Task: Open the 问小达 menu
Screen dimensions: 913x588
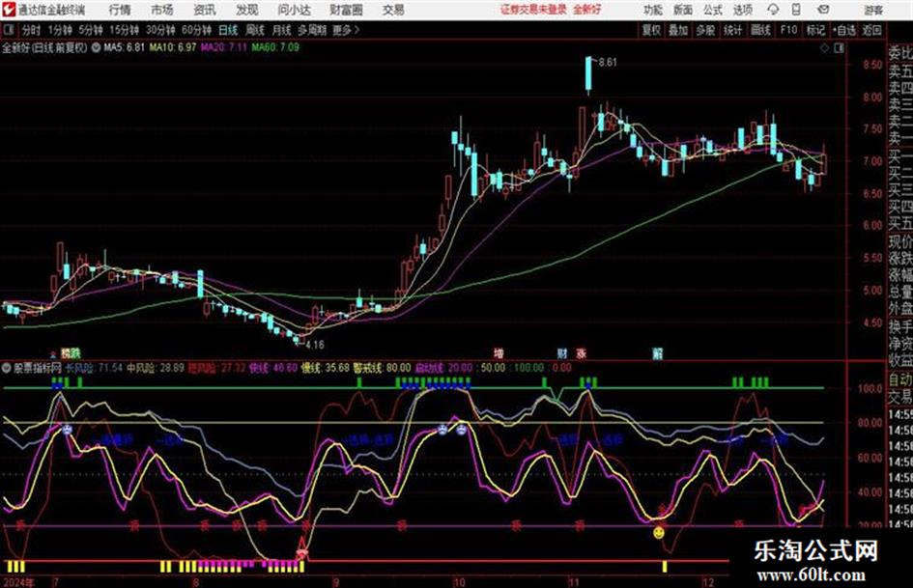Action: tap(294, 10)
